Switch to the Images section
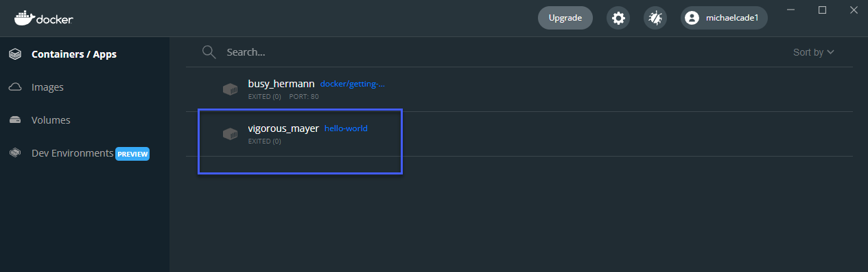Viewport: 868px width, 272px height. point(47,87)
